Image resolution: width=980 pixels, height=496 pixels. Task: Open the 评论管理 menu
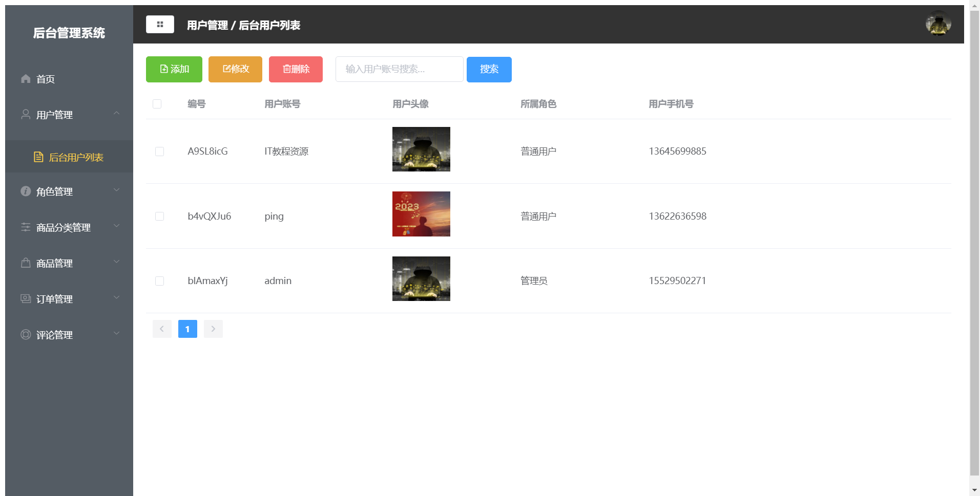tap(69, 335)
